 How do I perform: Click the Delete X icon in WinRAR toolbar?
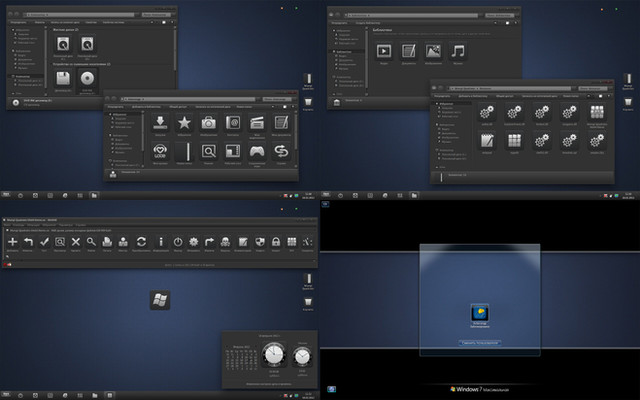click(x=76, y=242)
